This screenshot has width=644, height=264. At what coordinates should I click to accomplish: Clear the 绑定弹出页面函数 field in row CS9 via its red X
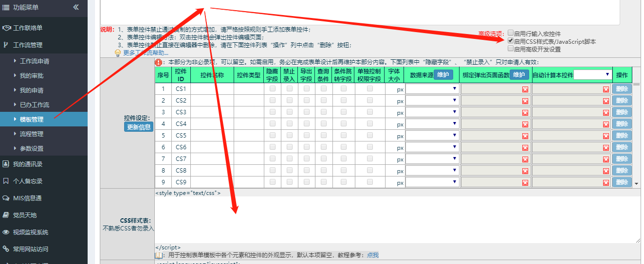pyautogui.click(x=525, y=183)
